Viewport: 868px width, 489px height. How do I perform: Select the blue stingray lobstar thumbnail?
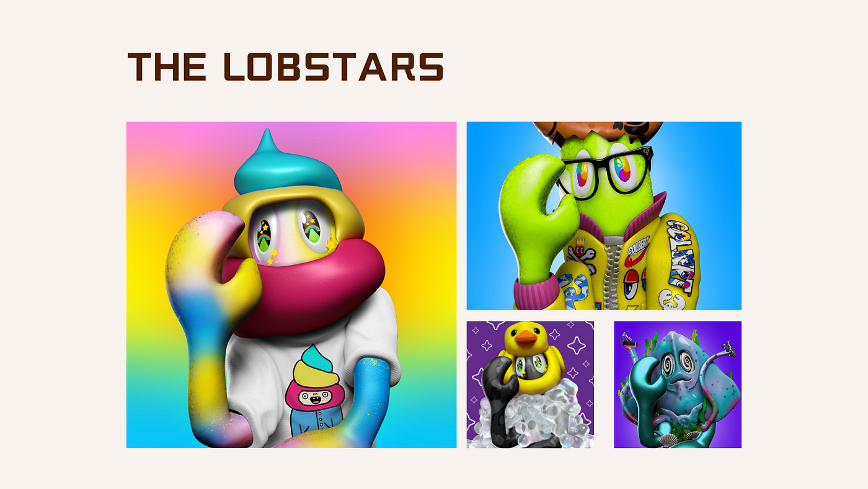coord(678,385)
